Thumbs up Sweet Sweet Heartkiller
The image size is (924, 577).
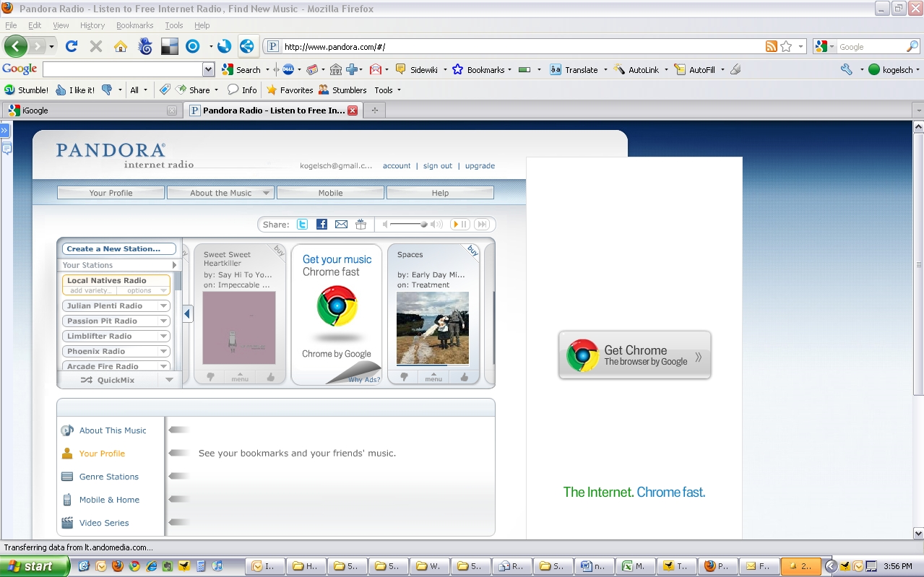270,377
